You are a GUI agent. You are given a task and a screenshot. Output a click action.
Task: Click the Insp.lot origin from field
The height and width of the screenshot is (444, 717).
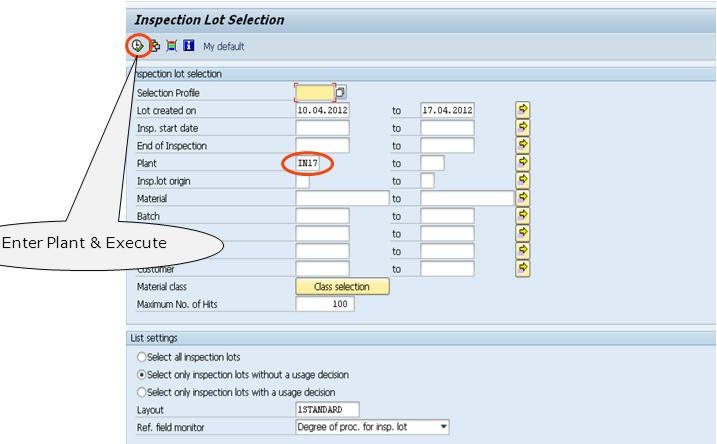point(302,181)
